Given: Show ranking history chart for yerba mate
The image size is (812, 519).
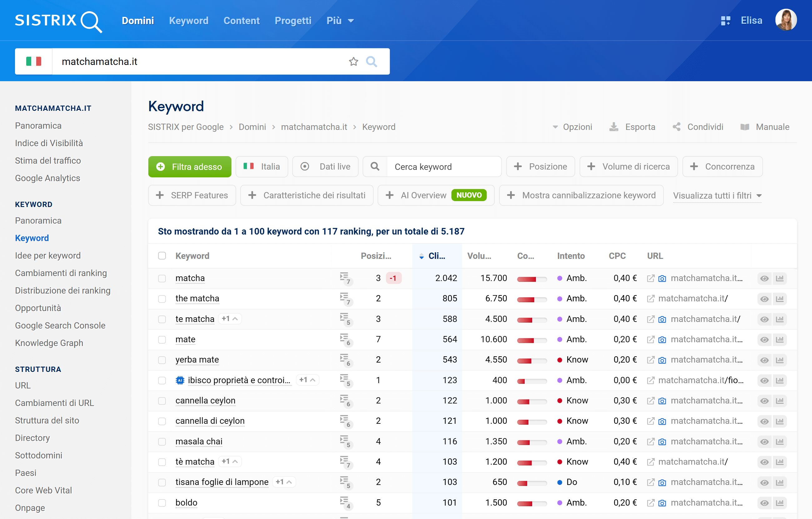Looking at the screenshot, I should pyautogui.click(x=780, y=360).
